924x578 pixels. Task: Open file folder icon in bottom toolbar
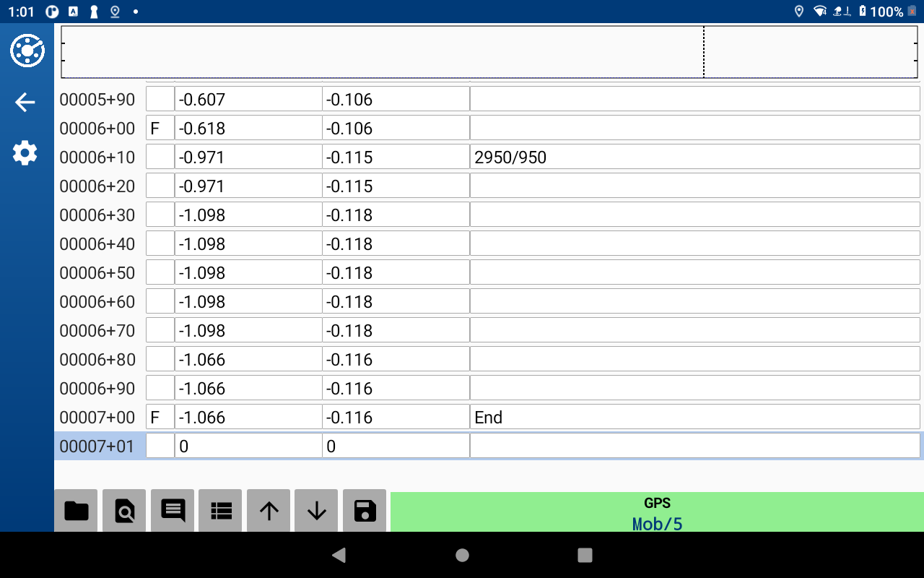coord(76,511)
